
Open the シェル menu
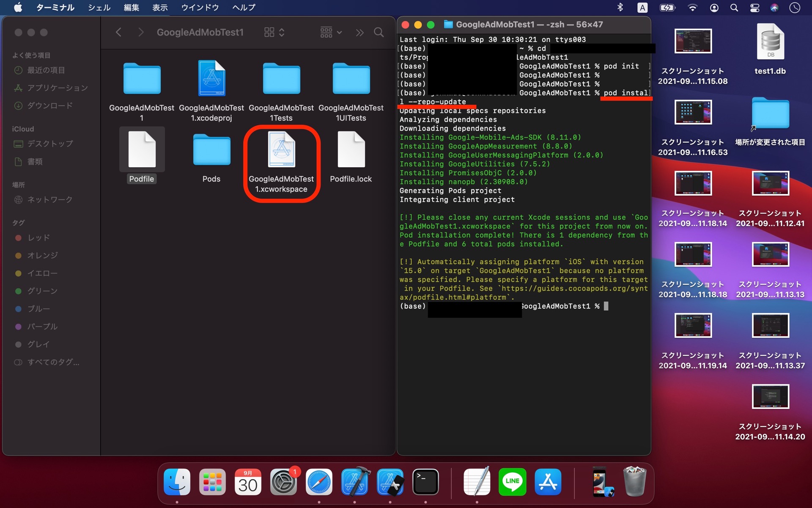(99, 8)
